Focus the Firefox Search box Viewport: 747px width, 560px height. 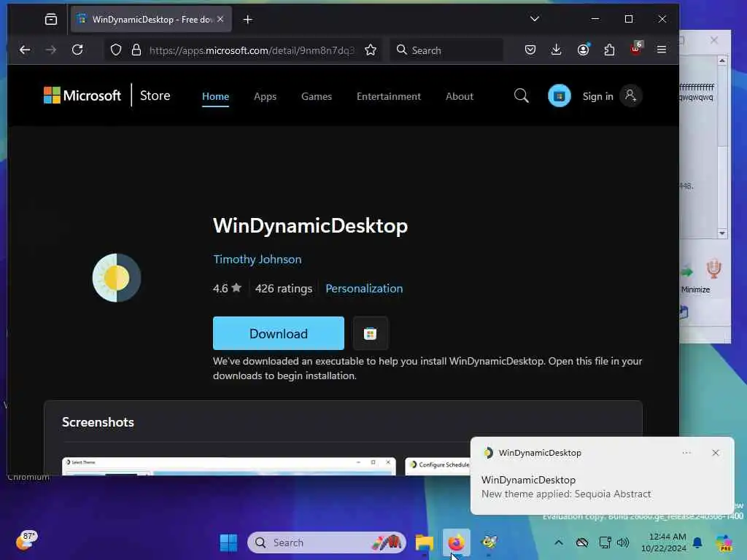click(446, 50)
